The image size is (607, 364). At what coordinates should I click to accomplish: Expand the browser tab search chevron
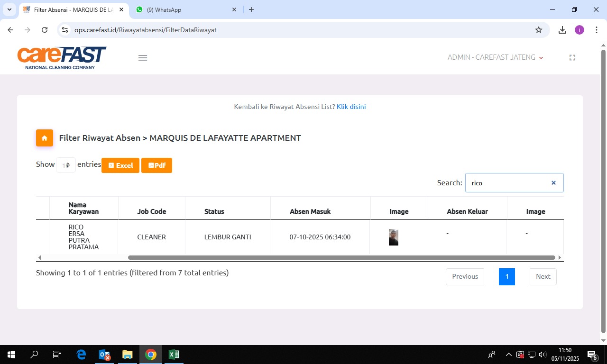[9, 9]
